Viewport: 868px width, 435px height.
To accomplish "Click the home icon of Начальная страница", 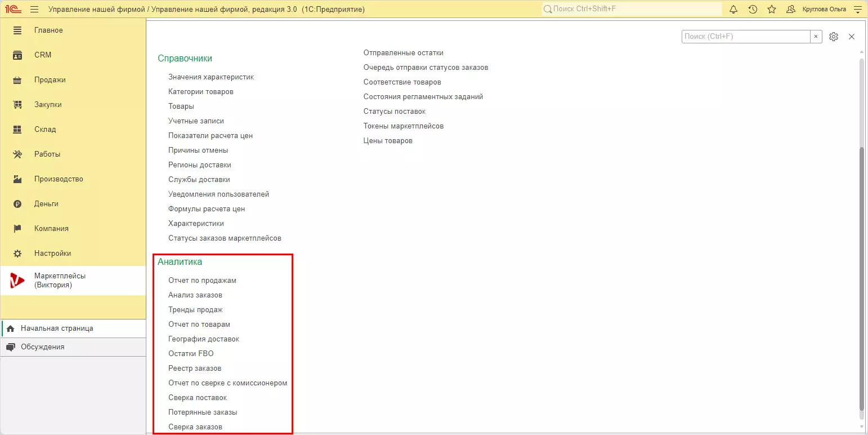I will tap(10, 329).
